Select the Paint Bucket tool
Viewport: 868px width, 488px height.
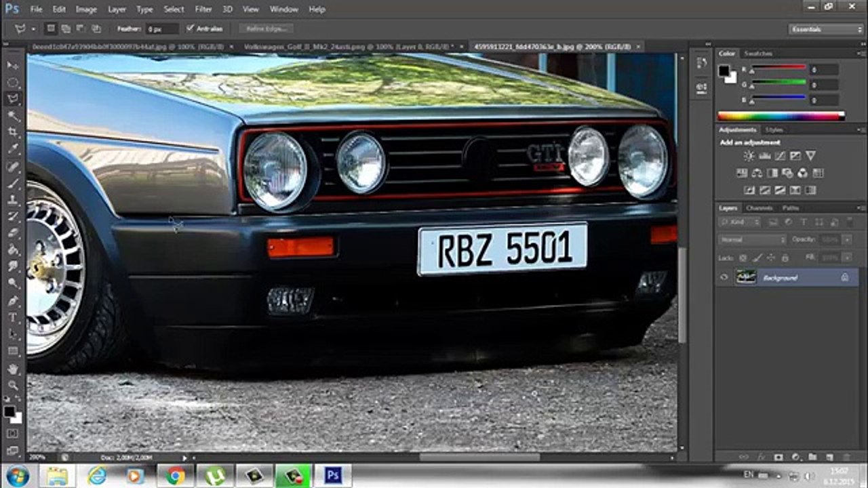click(13, 251)
